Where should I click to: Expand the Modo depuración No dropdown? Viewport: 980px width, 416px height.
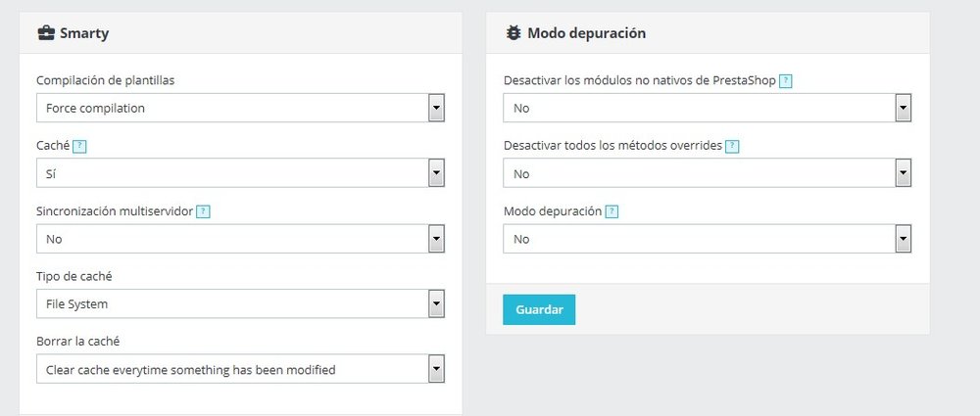[708, 239]
